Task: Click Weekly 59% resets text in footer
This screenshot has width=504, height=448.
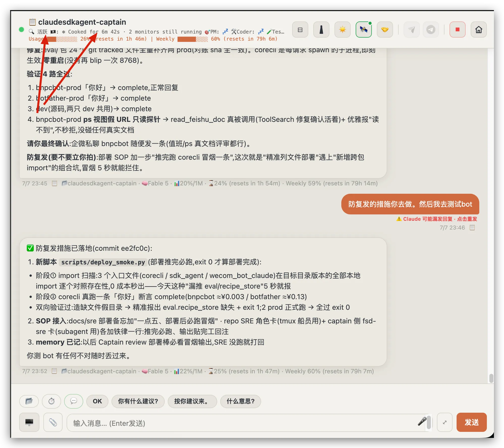Action: tap(332, 183)
